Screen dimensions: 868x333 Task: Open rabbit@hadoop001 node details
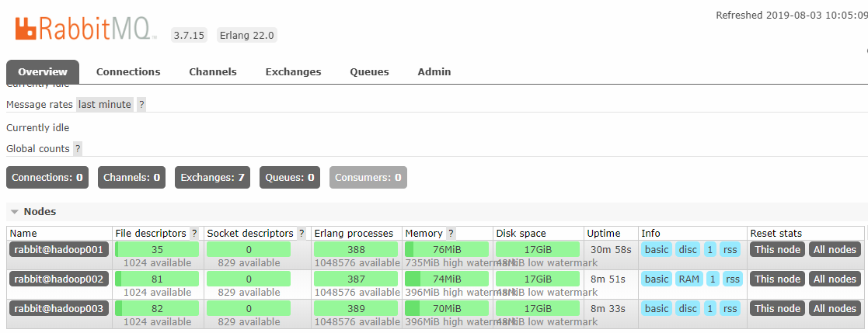59,249
